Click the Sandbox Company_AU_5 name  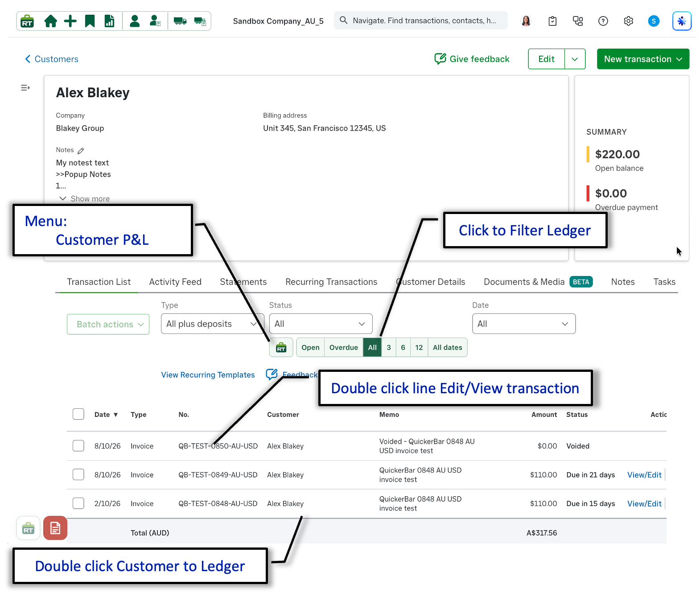pyautogui.click(x=278, y=21)
